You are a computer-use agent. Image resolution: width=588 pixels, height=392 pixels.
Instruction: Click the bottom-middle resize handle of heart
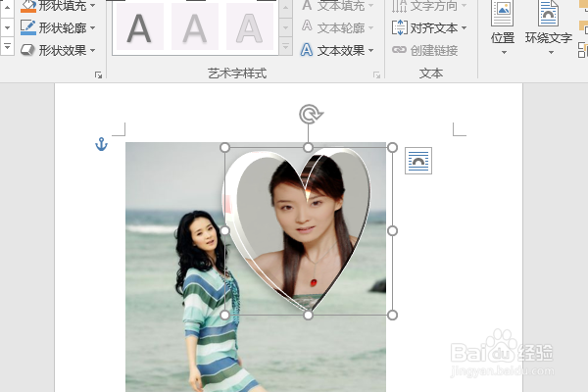309,316
